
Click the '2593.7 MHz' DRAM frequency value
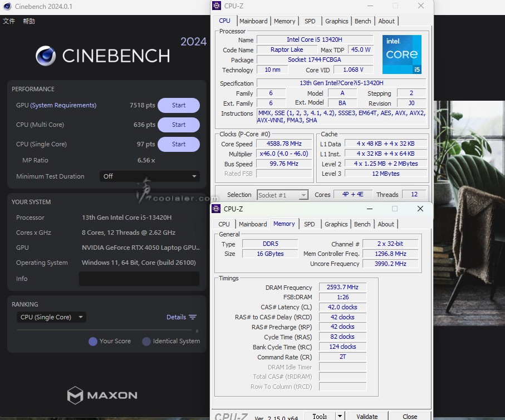click(x=342, y=287)
